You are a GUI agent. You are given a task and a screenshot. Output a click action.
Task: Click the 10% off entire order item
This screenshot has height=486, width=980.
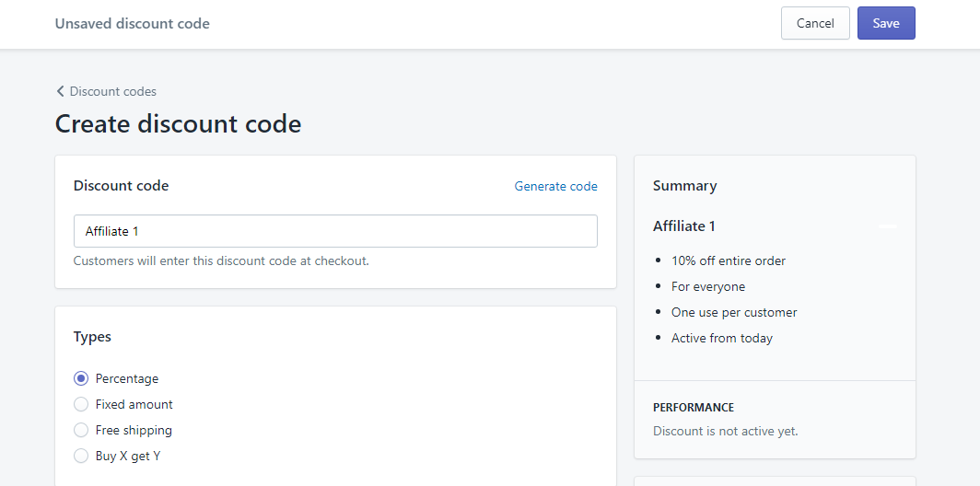(x=729, y=260)
